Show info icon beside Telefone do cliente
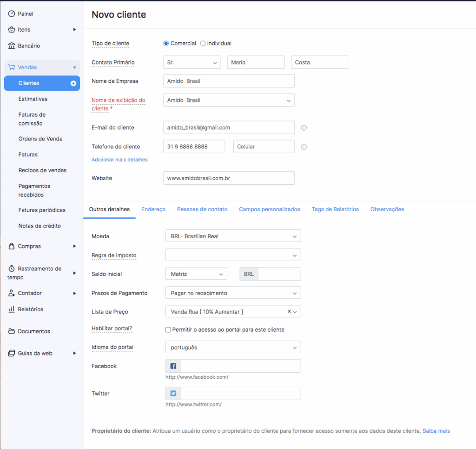 point(304,147)
